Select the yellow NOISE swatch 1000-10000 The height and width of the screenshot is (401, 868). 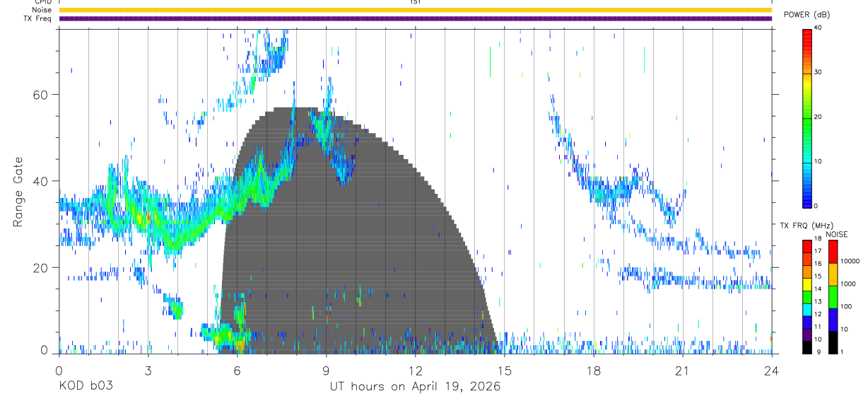coord(833,274)
